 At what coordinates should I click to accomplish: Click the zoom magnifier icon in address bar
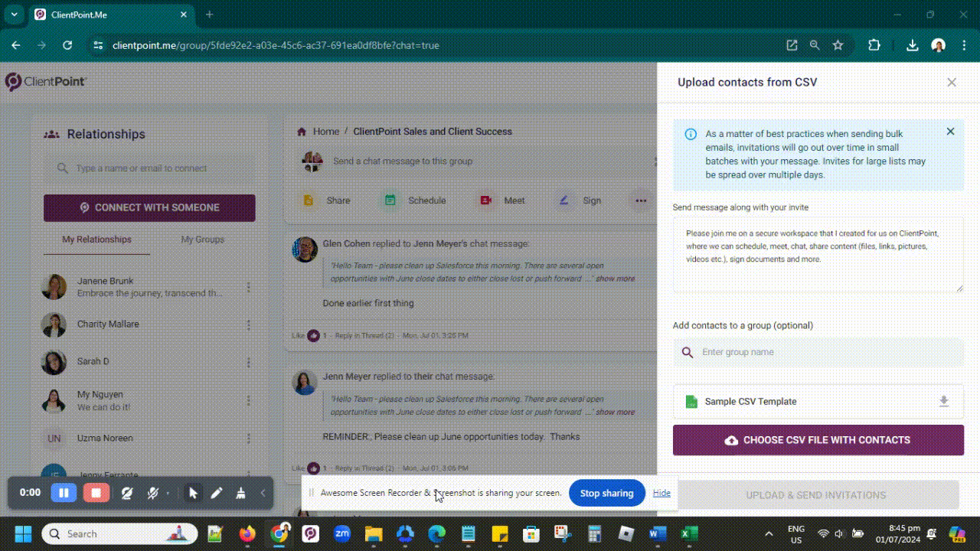click(x=815, y=45)
